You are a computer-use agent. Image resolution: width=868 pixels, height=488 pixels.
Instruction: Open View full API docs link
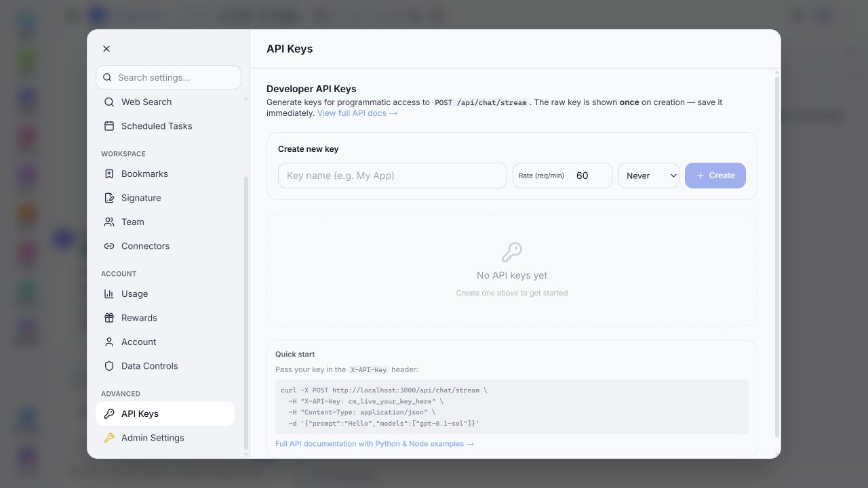(357, 113)
